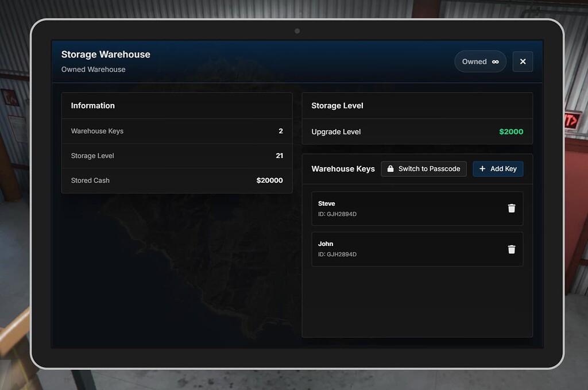
Task: Remove John's key using the trash icon
Action: 512,249
